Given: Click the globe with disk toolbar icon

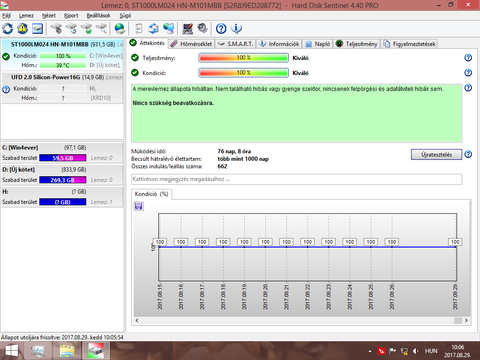Looking at the screenshot, I should point(120,29).
